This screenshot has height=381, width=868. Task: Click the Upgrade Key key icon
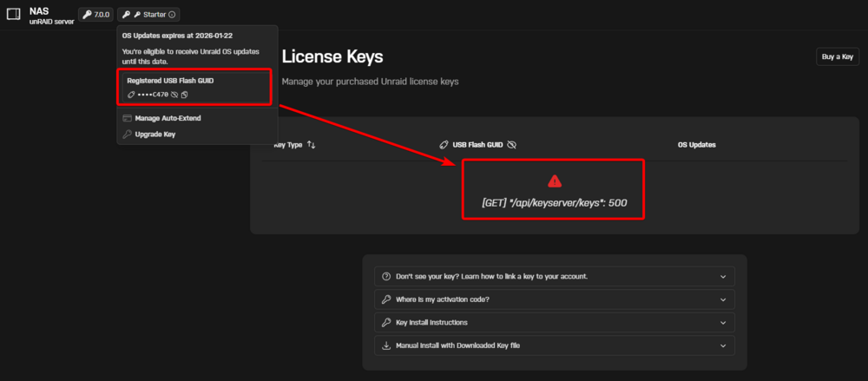127,134
